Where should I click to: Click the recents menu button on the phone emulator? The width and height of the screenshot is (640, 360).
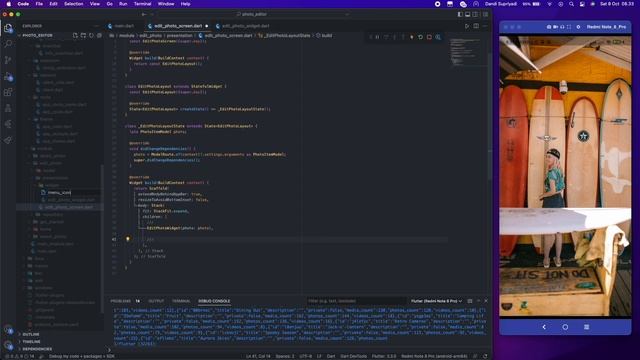(587, 327)
